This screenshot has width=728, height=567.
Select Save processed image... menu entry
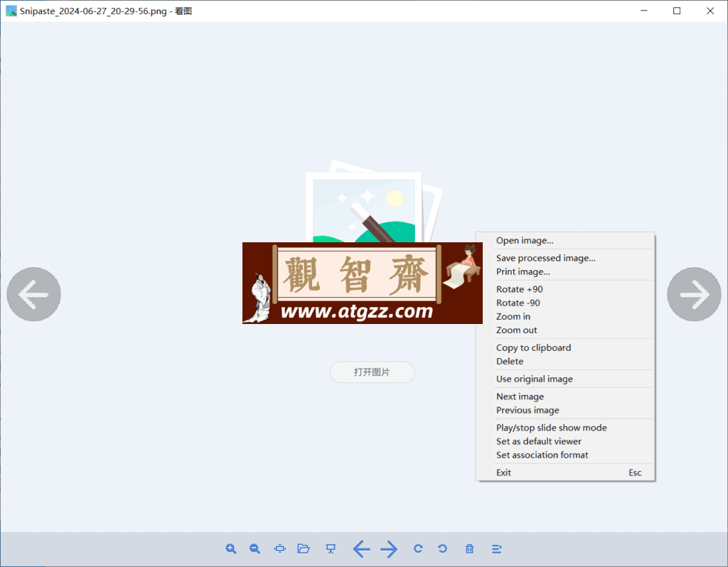click(565, 258)
